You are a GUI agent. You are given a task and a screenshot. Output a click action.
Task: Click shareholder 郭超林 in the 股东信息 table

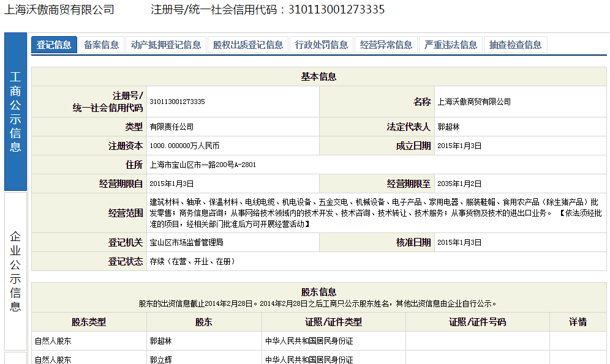(x=160, y=341)
